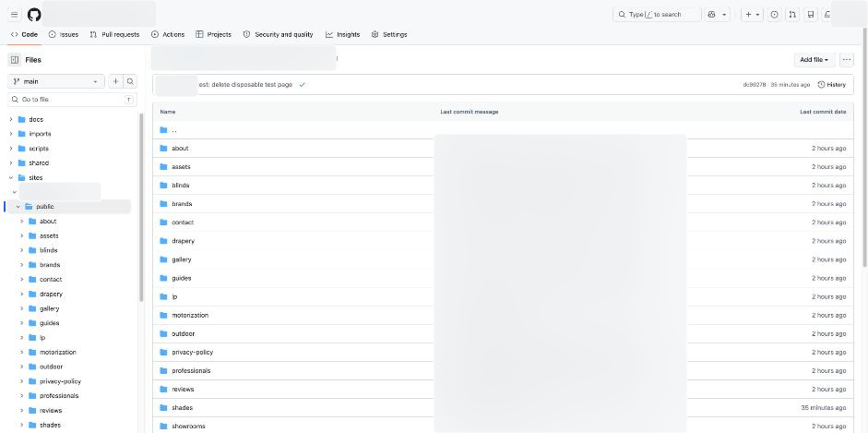
Task: Select the blinds folder in sidebar tree
Action: 48,250
